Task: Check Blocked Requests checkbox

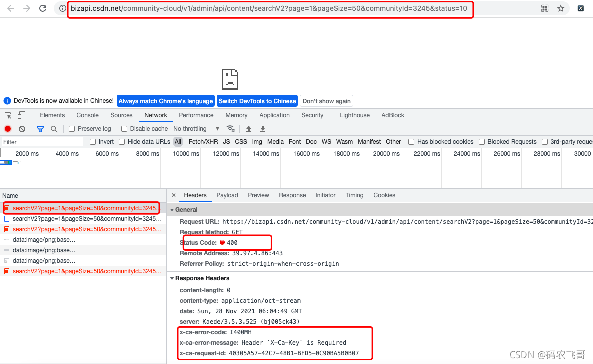Action: click(x=482, y=142)
